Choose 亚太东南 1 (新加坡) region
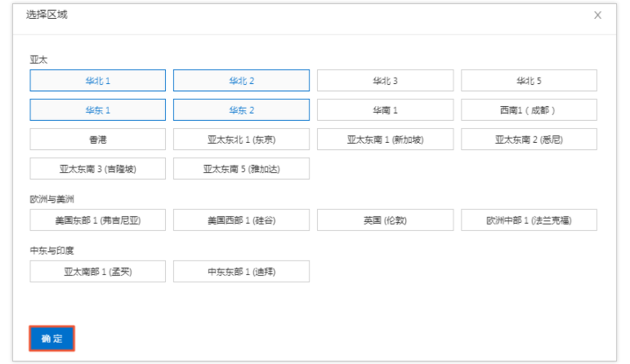This screenshot has width=630, height=364. (x=385, y=140)
